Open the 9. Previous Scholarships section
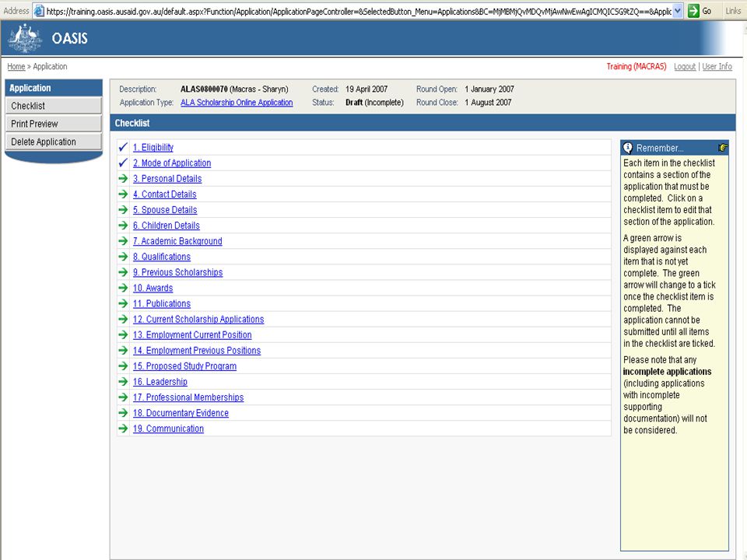747x560 pixels. (177, 272)
